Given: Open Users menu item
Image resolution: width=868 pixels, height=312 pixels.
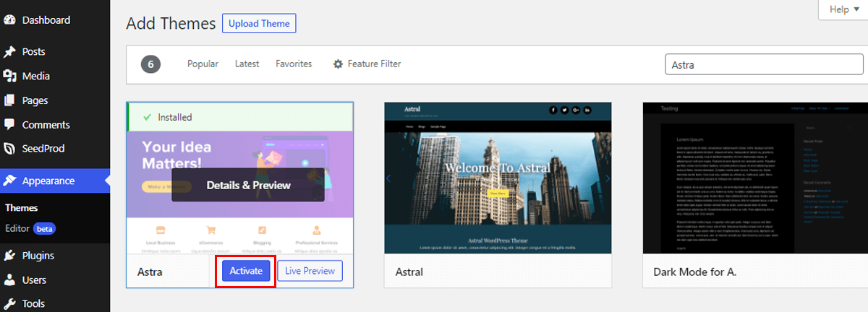Looking at the screenshot, I should [55, 279].
